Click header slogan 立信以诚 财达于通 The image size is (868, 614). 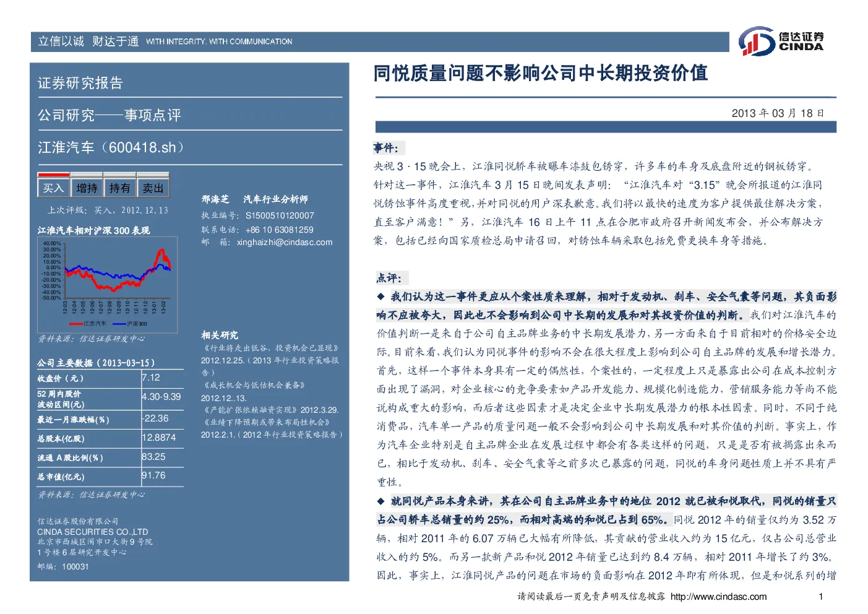[88, 41]
